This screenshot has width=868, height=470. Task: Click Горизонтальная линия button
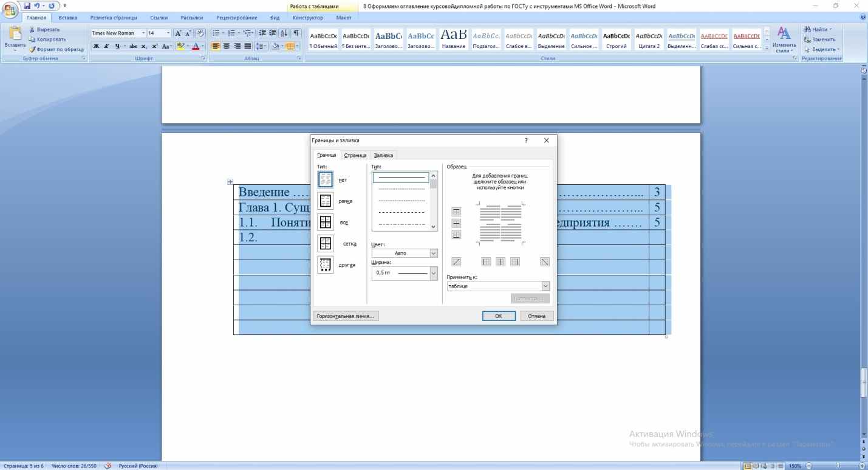click(x=346, y=316)
